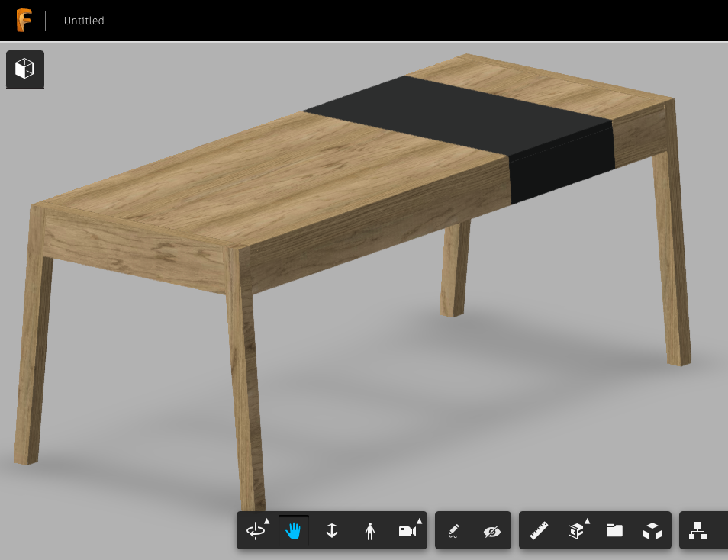This screenshot has width=728, height=560.
Task: Select the Orbit tool
Action: (256, 531)
